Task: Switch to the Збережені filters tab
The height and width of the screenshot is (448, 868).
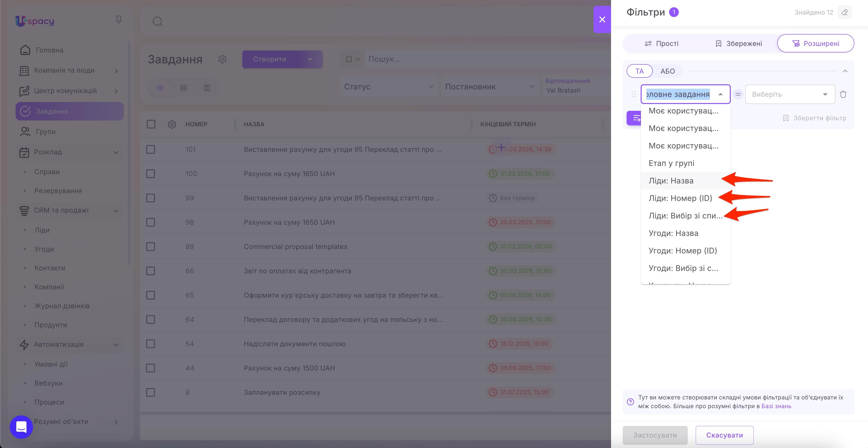Action: [738, 43]
